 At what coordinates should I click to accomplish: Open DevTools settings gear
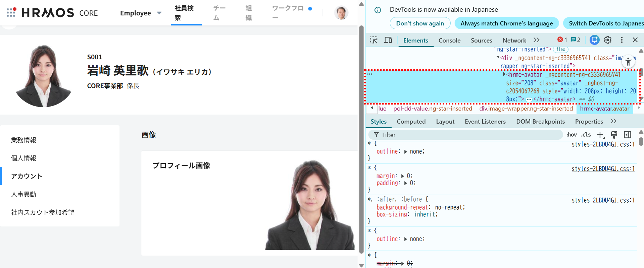pos(608,40)
